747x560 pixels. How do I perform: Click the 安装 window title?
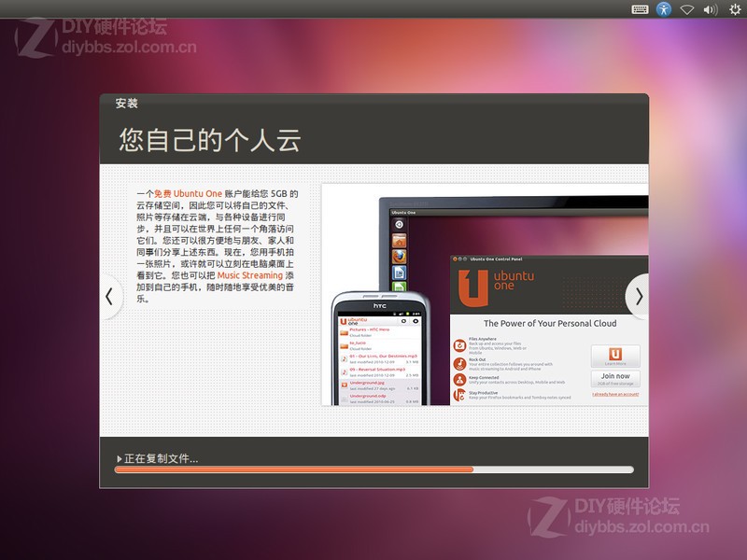pos(126,103)
